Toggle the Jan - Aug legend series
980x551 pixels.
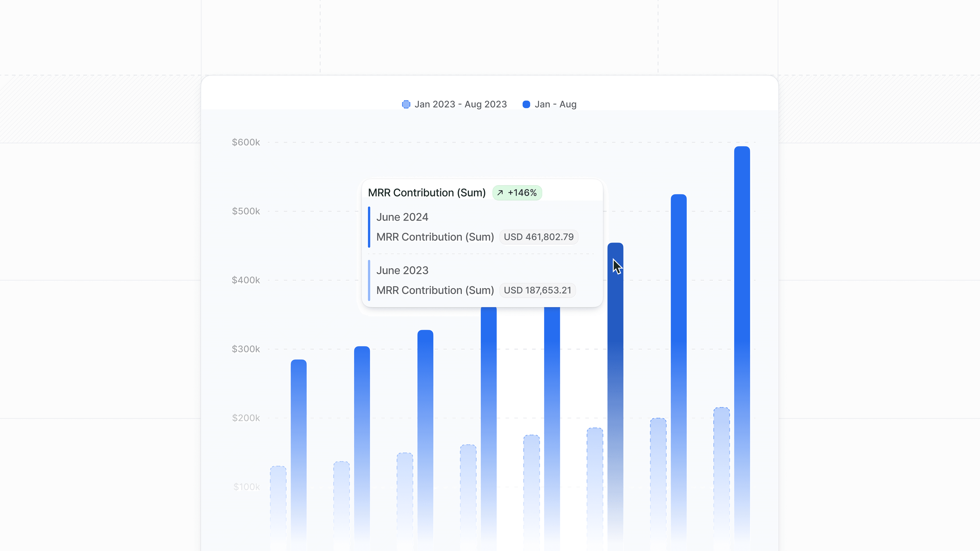(x=555, y=104)
